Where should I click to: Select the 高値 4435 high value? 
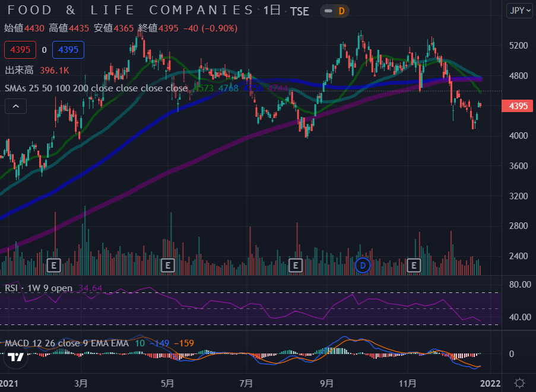69,28
